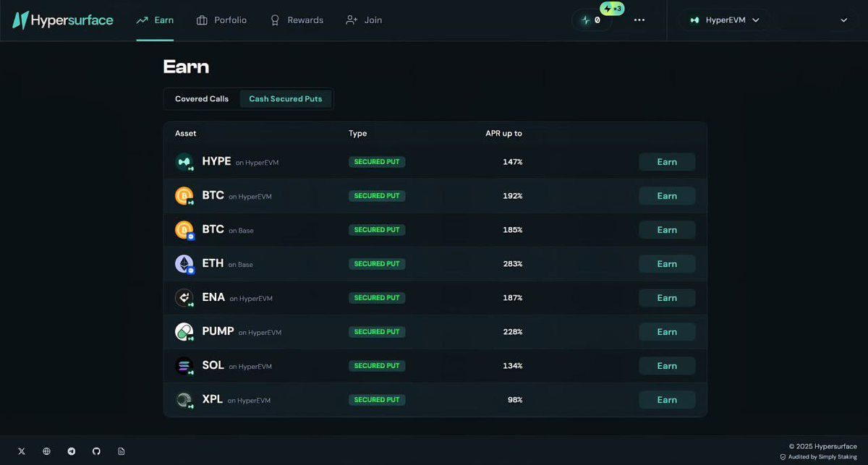This screenshot has height=465, width=868.
Task: Switch to the Covered Calls tab
Action: point(202,99)
